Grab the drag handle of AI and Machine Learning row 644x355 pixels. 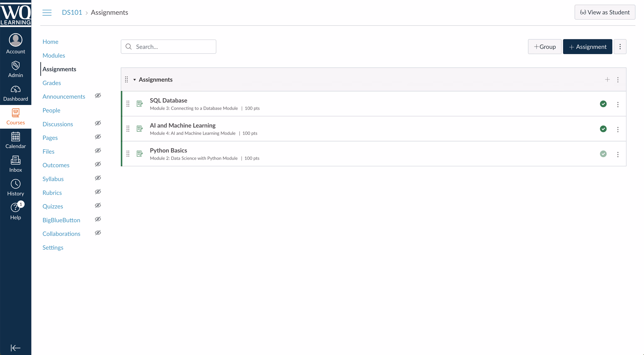click(128, 129)
